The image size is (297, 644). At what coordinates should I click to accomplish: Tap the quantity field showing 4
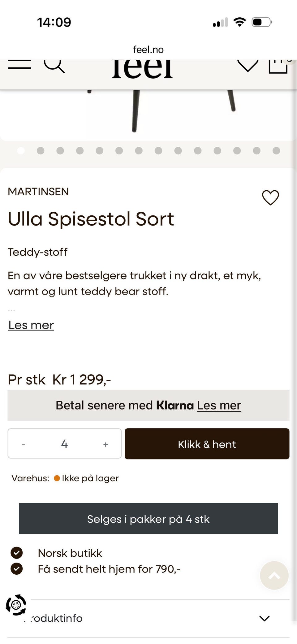coord(64,444)
